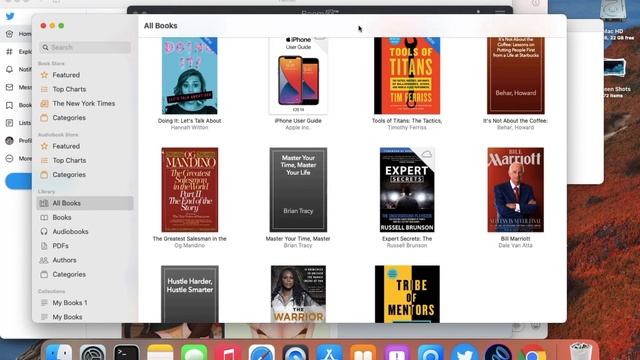Open The Greatest Salesman book cover

pyautogui.click(x=189, y=190)
